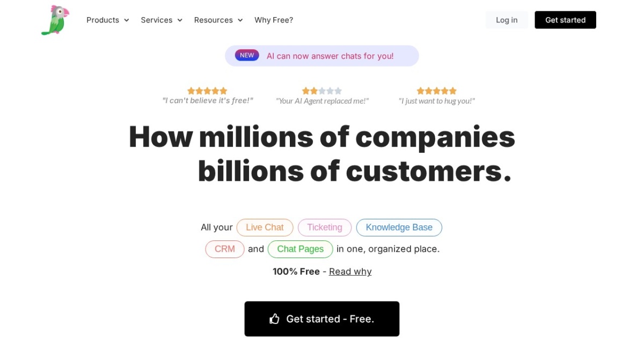Click the five-star rating above "I can't believe it's free!"
The height and width of the screenshot is (338, 644).
[207, 91]
